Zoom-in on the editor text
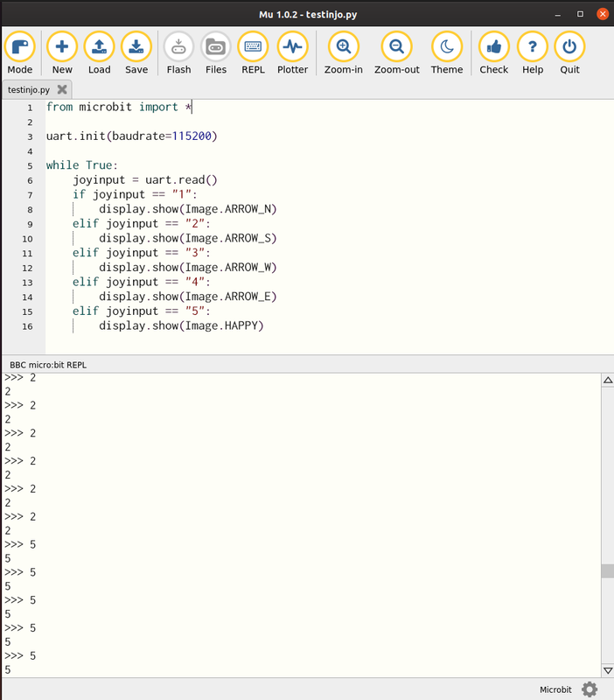Viewport: 614px width, 700px height. pos(344,52)
